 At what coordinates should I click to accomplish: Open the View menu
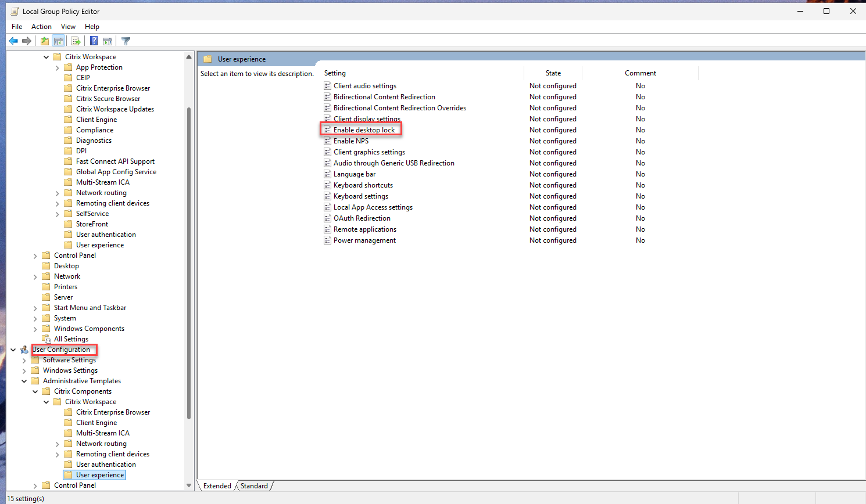[x=68, y=26]
